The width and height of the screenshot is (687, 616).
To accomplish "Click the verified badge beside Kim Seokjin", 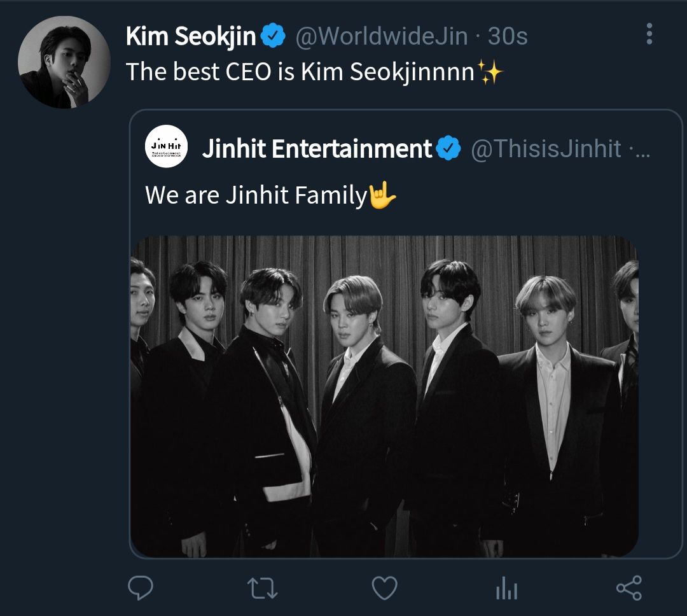I will [274, 37].
